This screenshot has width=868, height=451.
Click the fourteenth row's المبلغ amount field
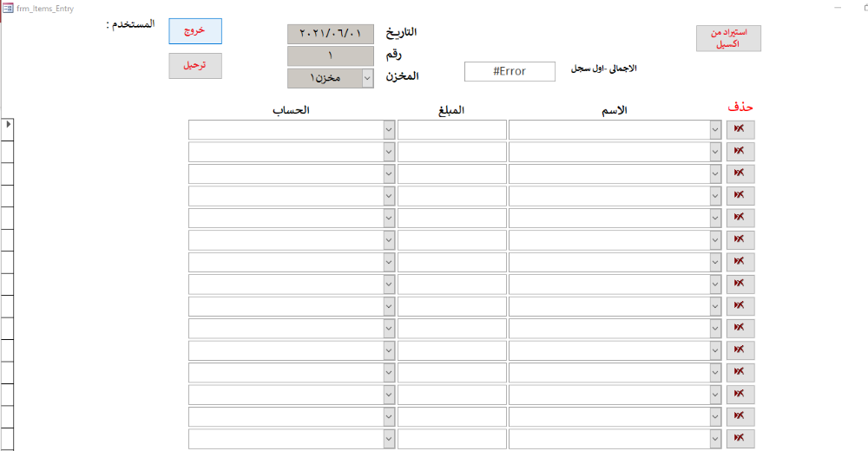click(451, 418)
